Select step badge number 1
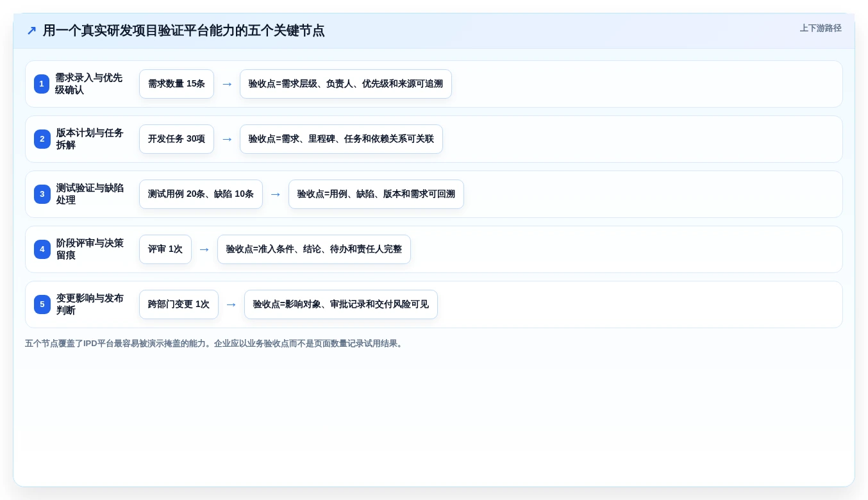The width and height of the screenshot is (868, 500). tap(42, 84)
